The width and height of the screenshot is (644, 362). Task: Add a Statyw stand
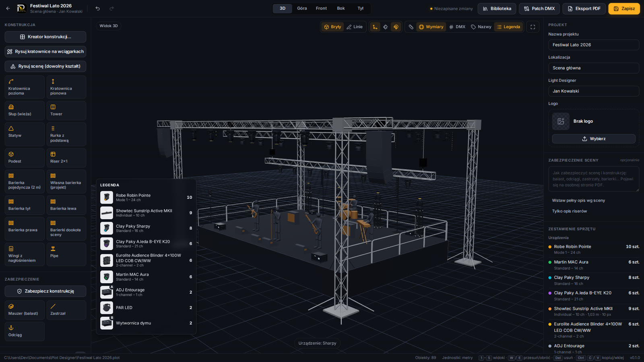tap(25, 134)
